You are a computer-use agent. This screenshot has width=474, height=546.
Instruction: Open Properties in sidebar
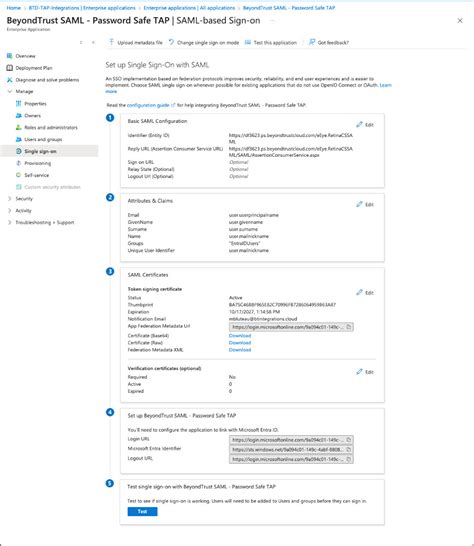point(35,103)
